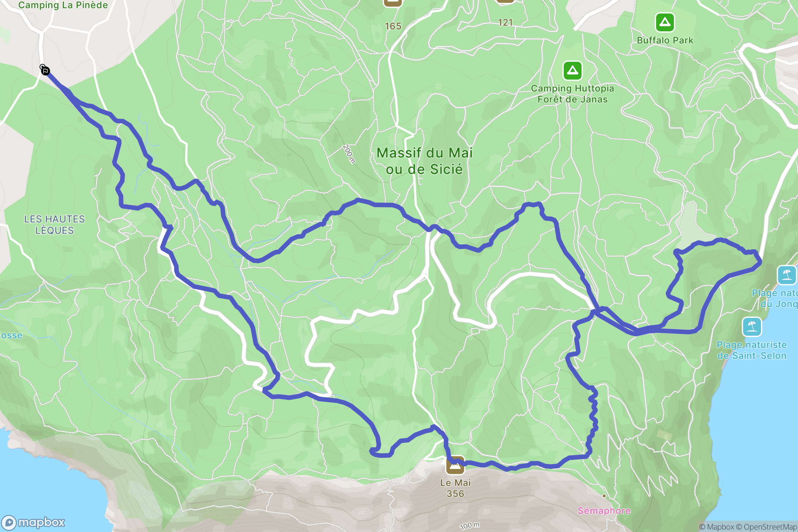The height and width of the screenshot is (532, 798).
Task: Open the © Mapbox attribution link
Action: 717,527
